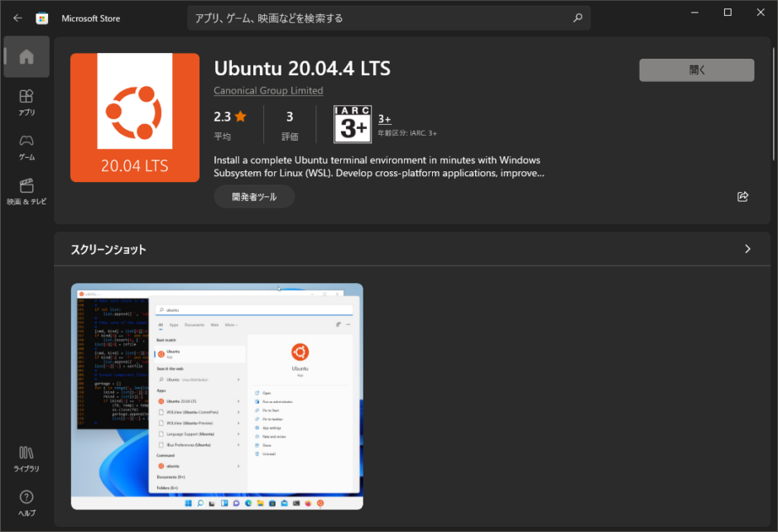Click the 開く button to launch Ubuntu

click(696, 69)
